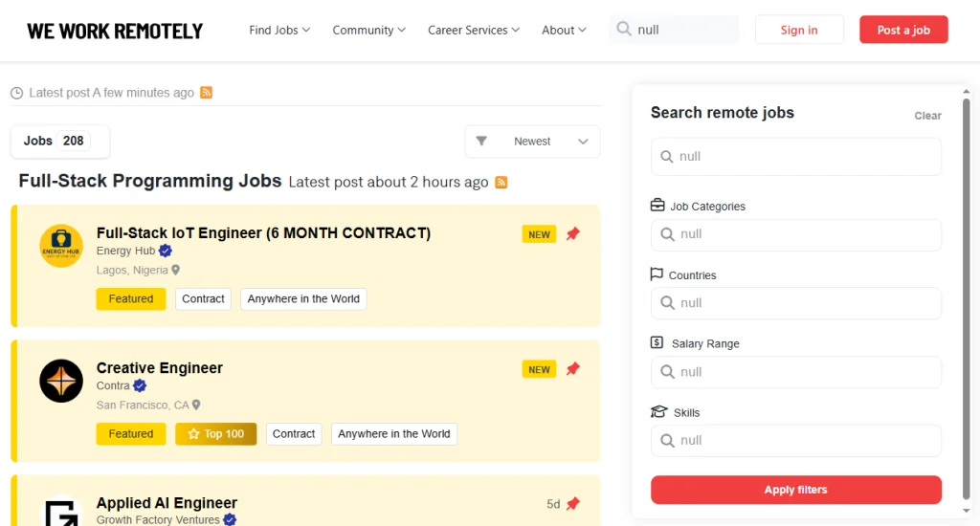Click Energy Hub verified badge icon
Image resolution: width=980 pixels, height=526 pixels.
click(x=165, y=251)
